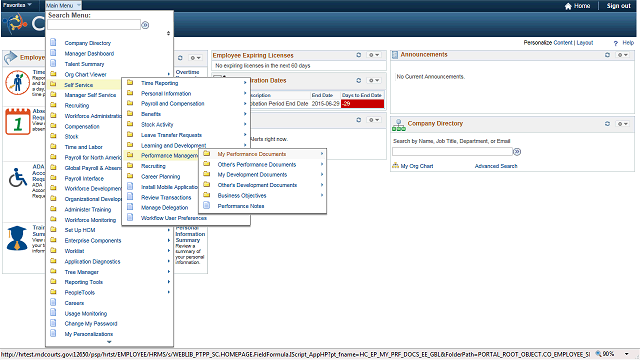Click the Home house icon
Image resolution: width=640 pixels, height=360 pixels.
point(568,6)
